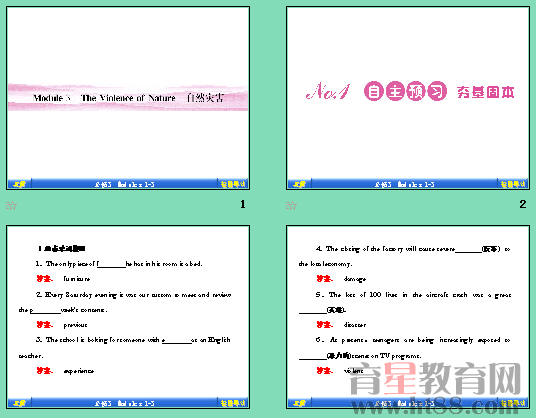Select the slide 3 thumbnail with furniture answer
536x418 pixels.
coord(128,317)
